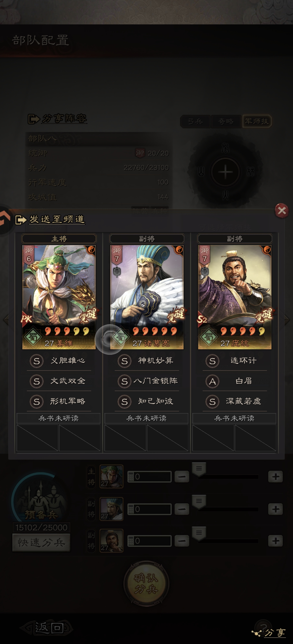Image resolution: width=293 pixels, height=644 pixels.
Task: Click the first deputy troop slider handle
Action: pos(199,501)
